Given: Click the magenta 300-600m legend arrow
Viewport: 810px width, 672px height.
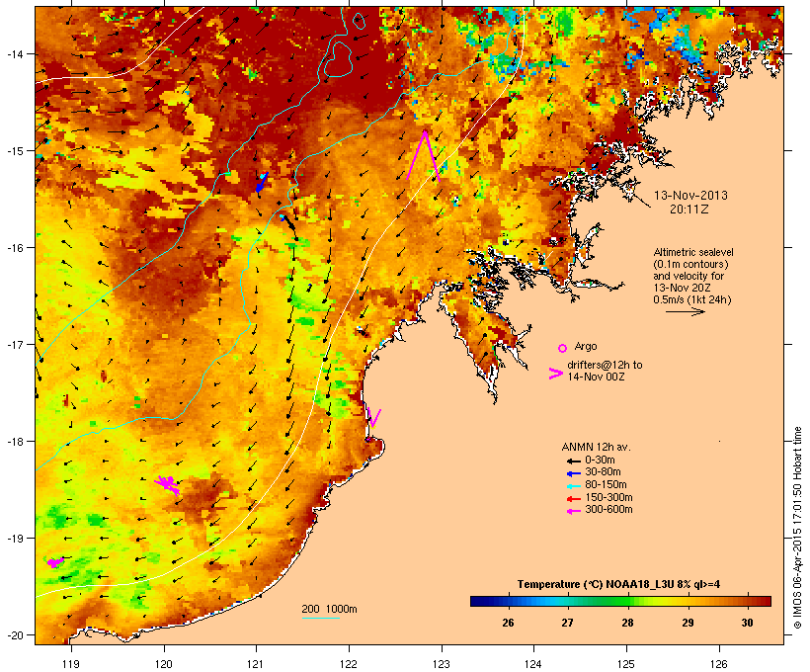Looking at the screenshot, I should tap(573, 511).
